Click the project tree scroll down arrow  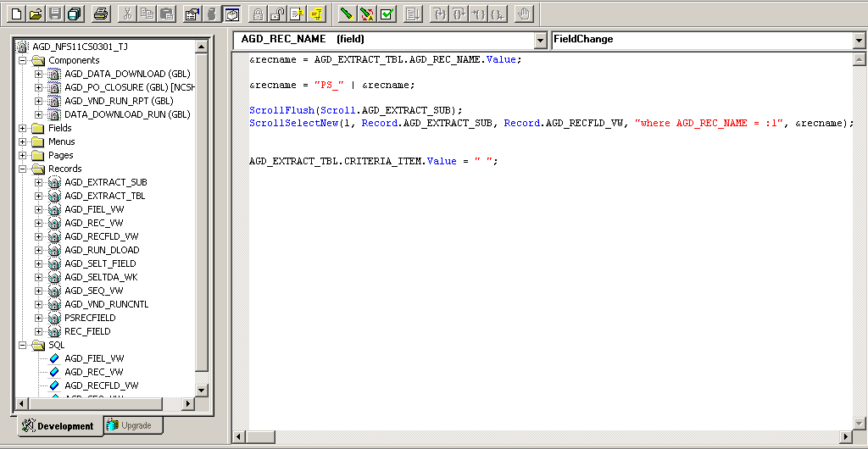(x=201, y=390)
